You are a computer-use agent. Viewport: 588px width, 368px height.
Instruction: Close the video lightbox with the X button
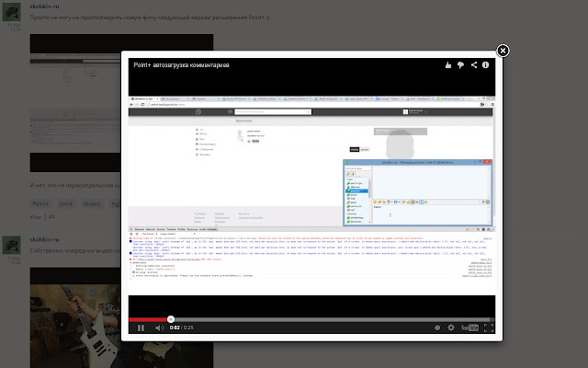[503, 51]
